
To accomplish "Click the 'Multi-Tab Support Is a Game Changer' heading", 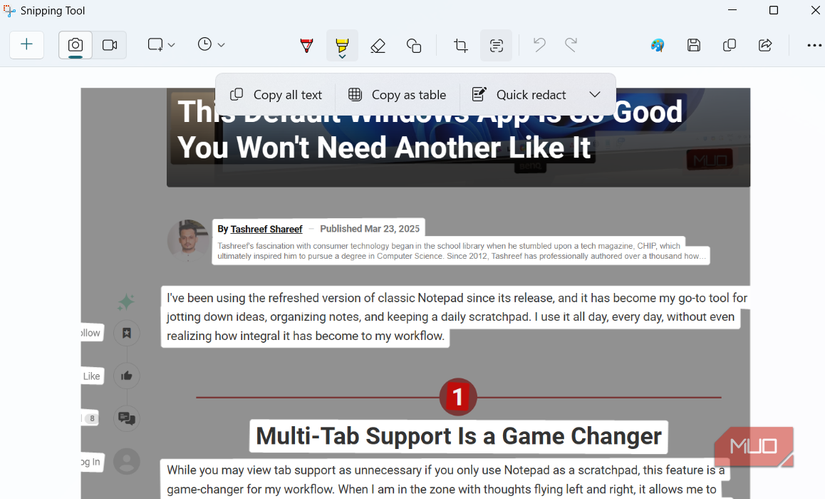I will (x=458, y=436).
